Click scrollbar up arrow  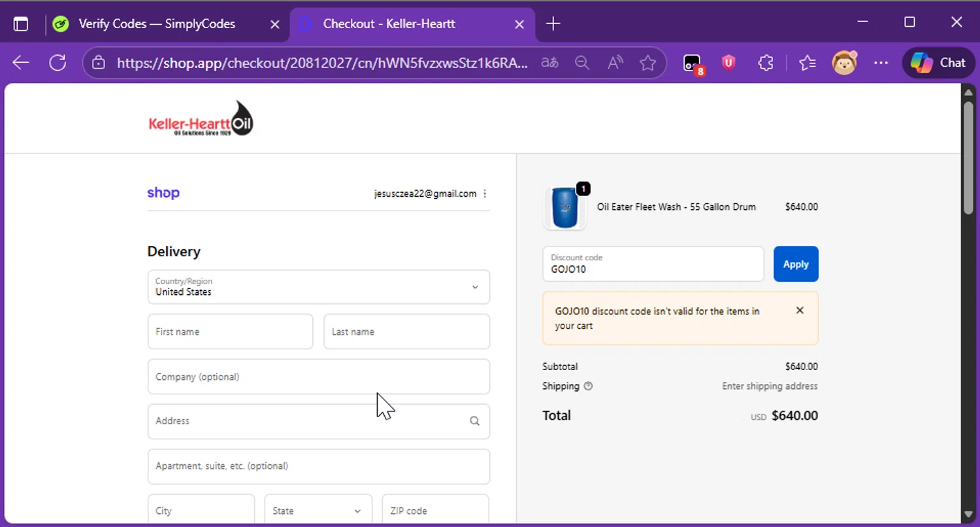[968, 92]
